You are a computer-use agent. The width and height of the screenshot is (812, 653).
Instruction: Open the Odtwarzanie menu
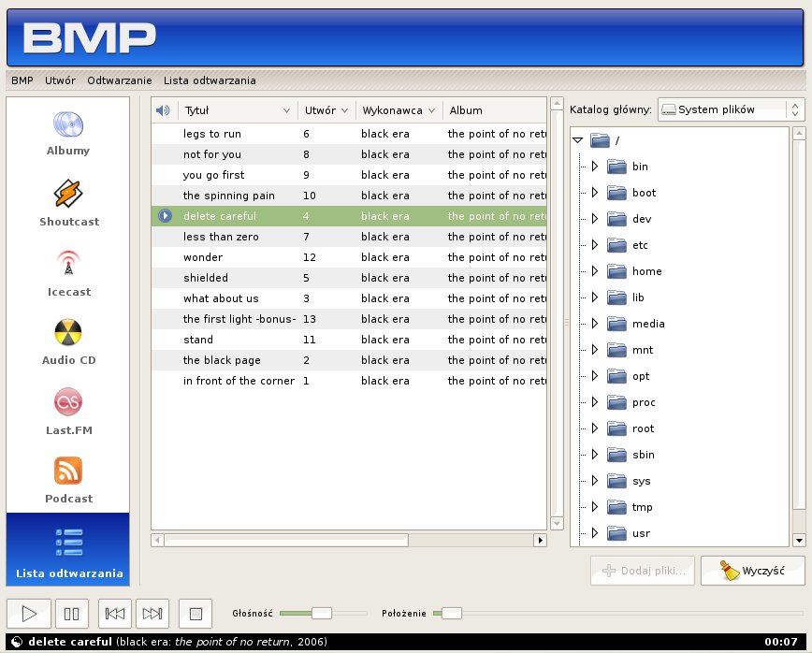tap(120, 80)
